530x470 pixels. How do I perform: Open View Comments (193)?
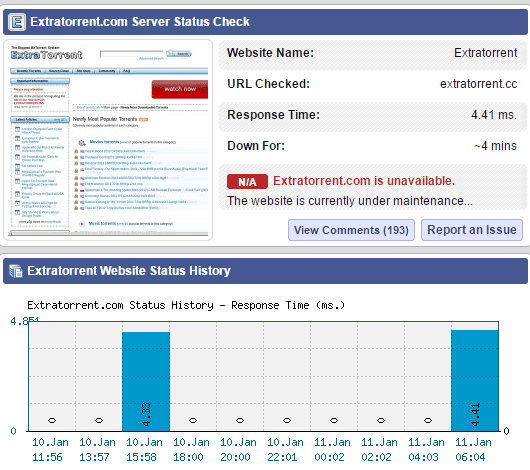pos(351,230)
